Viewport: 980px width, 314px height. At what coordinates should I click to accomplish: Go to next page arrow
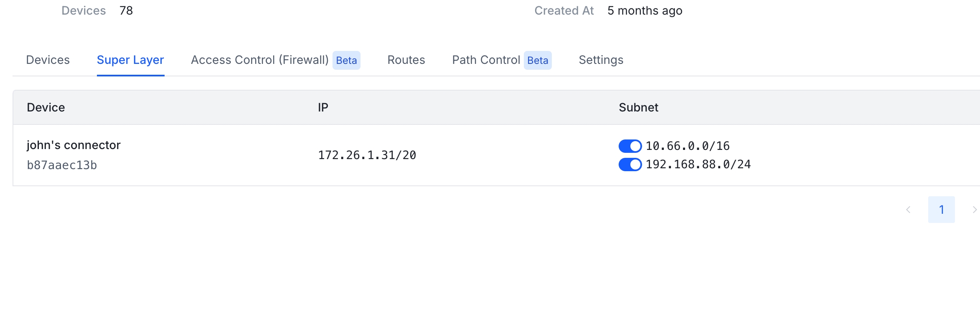click(x=974, y=210)
